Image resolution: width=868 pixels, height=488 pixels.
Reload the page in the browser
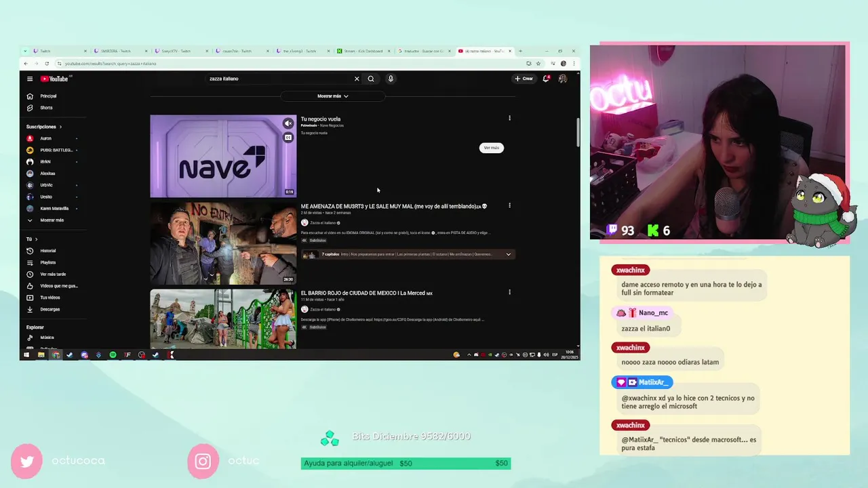[47, 64]
